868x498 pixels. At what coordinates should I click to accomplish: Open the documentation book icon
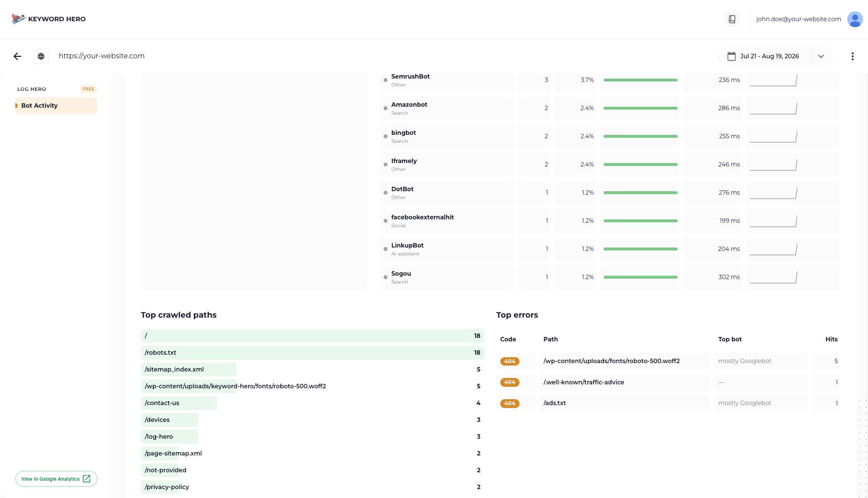[x=732, y=19]
